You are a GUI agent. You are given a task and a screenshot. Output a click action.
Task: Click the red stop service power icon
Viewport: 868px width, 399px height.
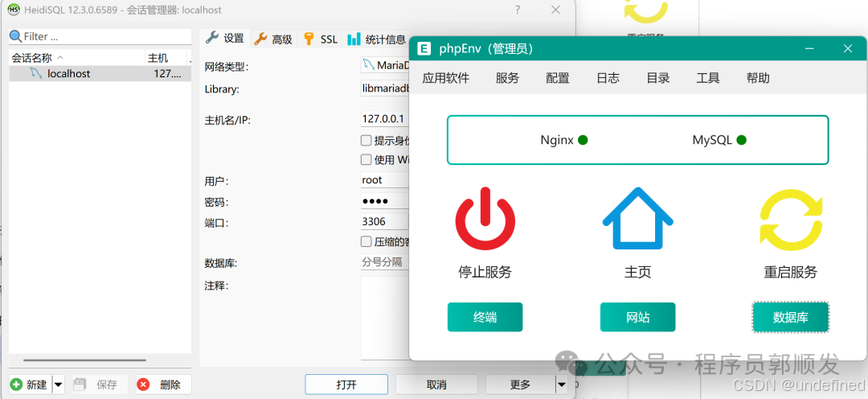485,219
